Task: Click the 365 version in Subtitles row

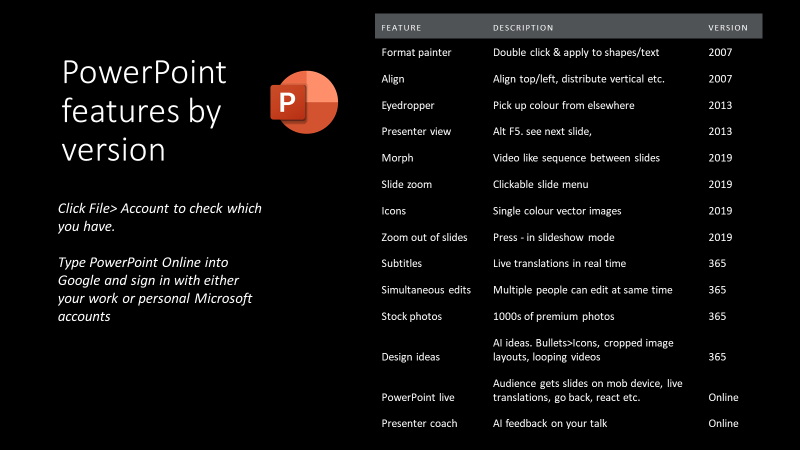Action: [717, 263]
